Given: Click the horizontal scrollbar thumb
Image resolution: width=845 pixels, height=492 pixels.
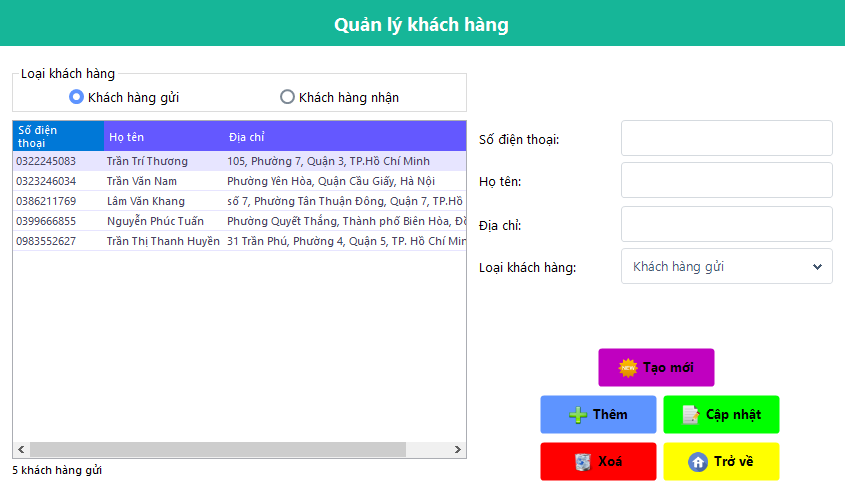Looking at the screenshot, I should [x=218, y=449].
